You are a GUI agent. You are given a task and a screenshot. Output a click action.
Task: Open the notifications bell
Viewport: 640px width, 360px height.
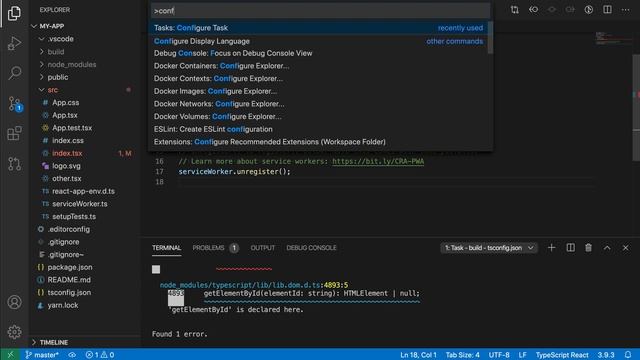point(628,355)
